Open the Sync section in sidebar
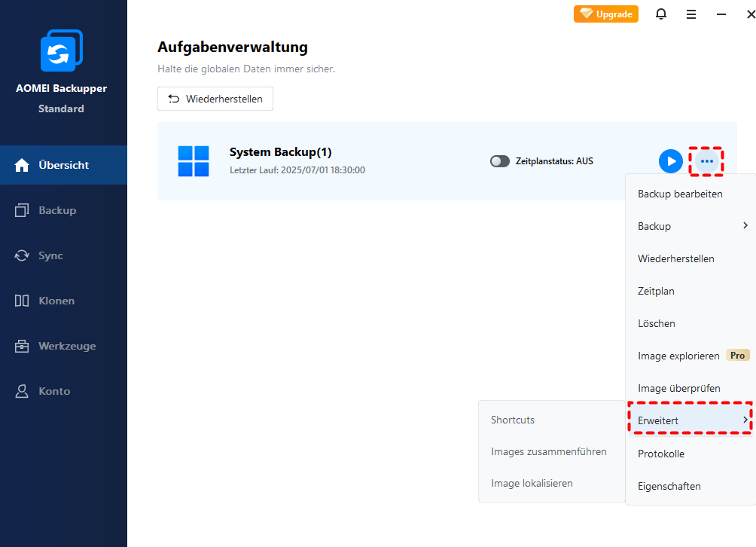Screen dimensions: 756x547 (64, 255)
